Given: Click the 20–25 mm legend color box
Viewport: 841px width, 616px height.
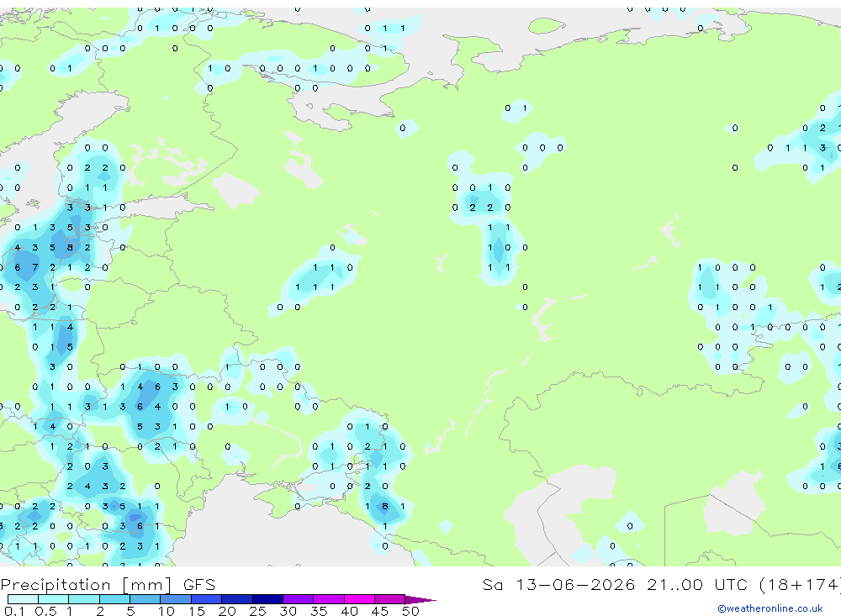Looking at the screenshot, I should (237, 599).
